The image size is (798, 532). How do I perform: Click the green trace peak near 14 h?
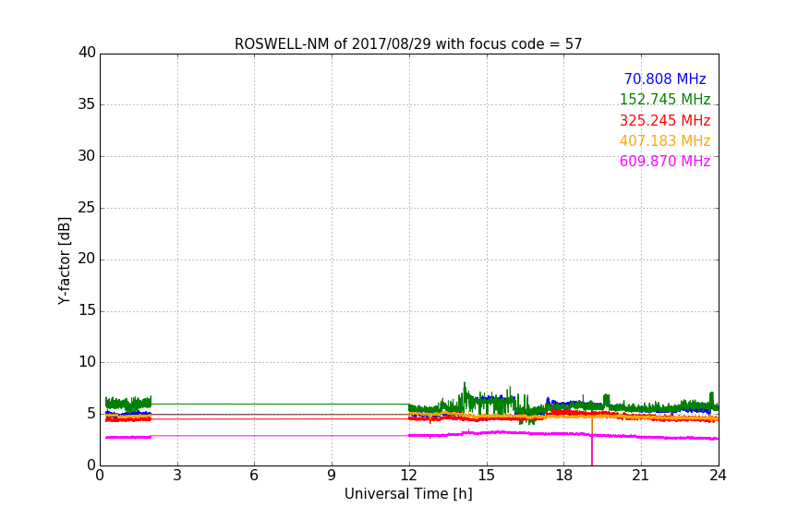[x=465, y=388]
